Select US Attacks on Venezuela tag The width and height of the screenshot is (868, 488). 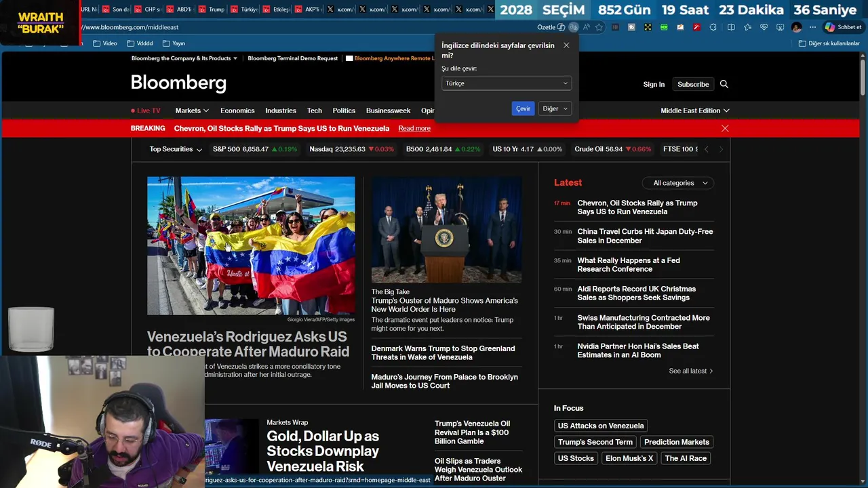(x=601, y=426)
